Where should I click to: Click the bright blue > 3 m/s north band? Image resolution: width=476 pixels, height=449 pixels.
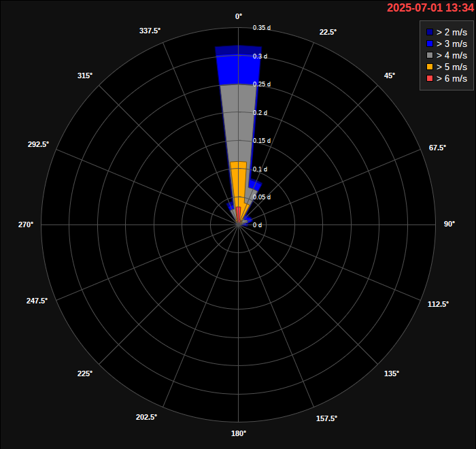pos(238,70)
